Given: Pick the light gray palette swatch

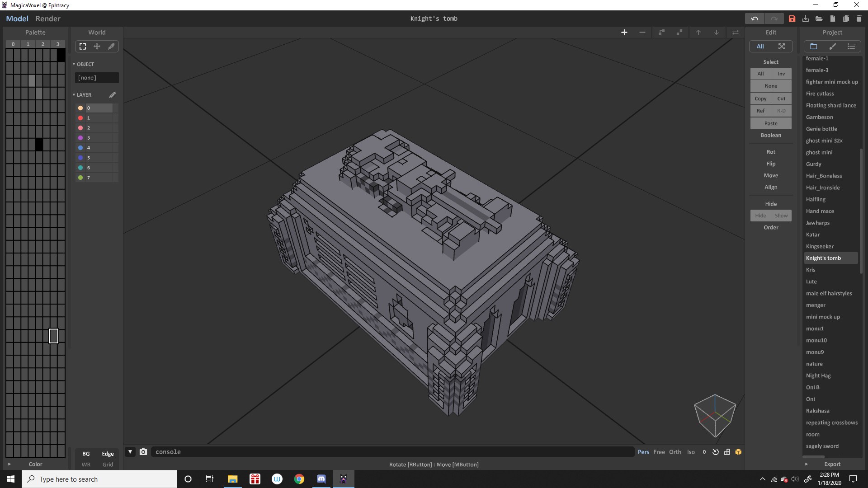Looking at the screenshot, I should click(32, 80).
